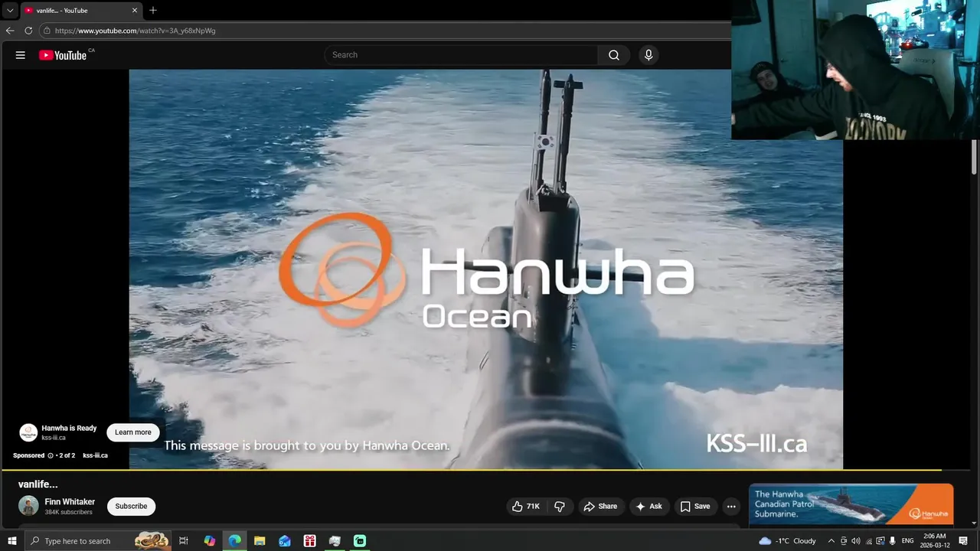Image resolution: width=980 pixels, height=551 pixels.
Task: Switch input language ENG indicator
Action: coord(908,541)
